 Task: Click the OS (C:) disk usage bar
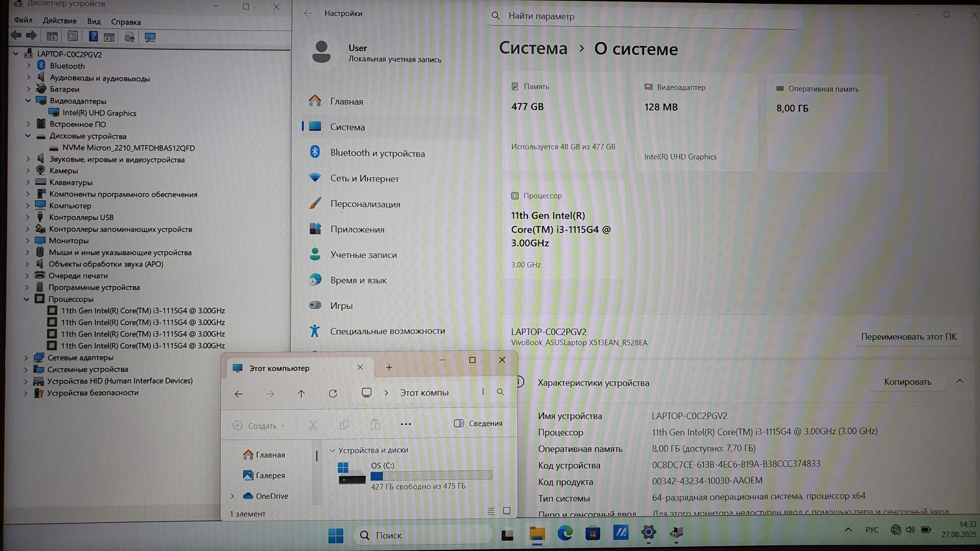point(431,475)
